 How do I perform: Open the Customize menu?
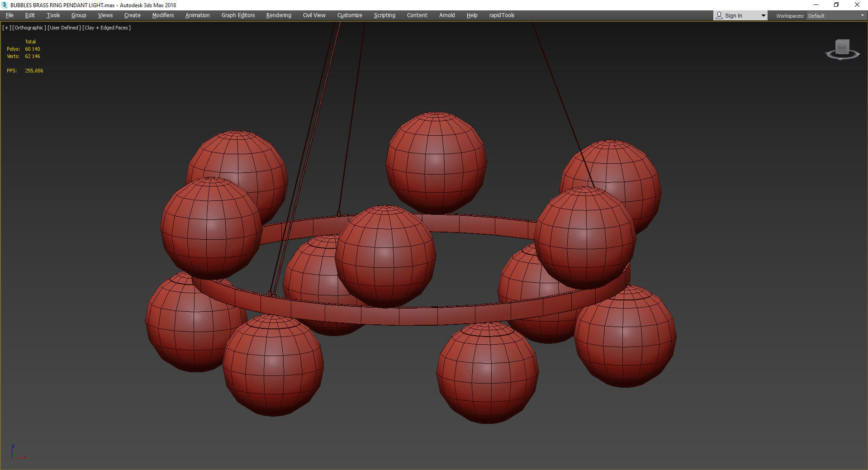pos(350,15)
